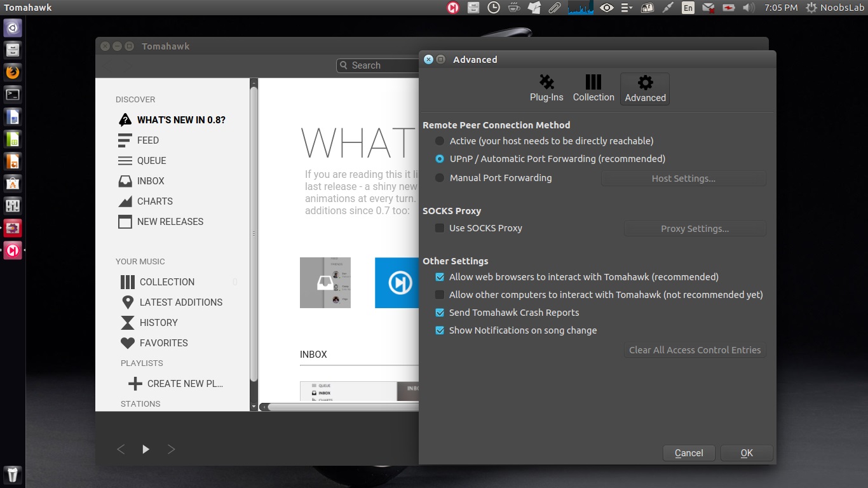Click Tomahawk indicator in top panel
The width and height of the screenshot is (868, 488).
point(452,8)
